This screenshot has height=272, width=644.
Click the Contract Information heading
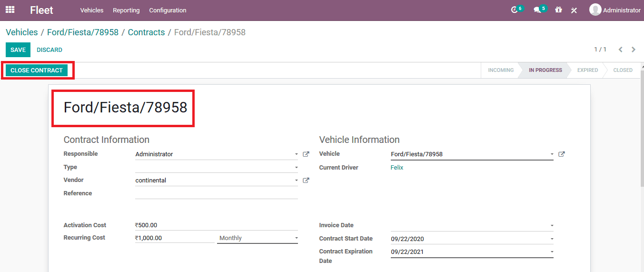[107, 140]
